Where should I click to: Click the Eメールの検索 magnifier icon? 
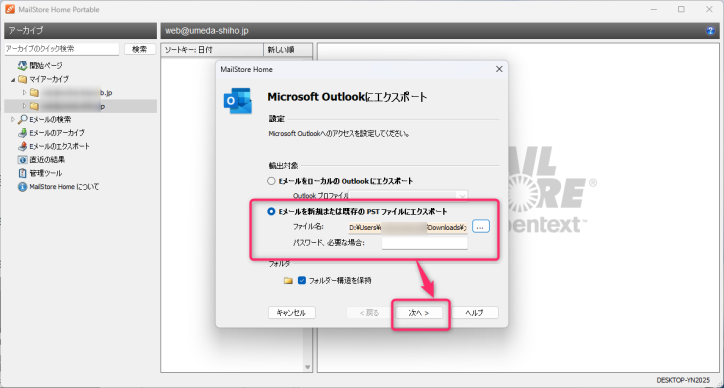click(22, 120)
